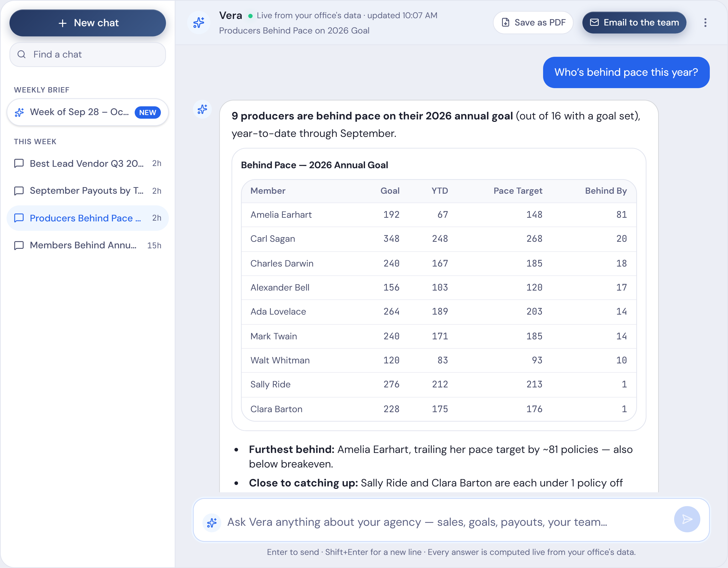Open Best Lead Vendor Q3 chat
728x568 pixels.
click(x=88, y=163)
